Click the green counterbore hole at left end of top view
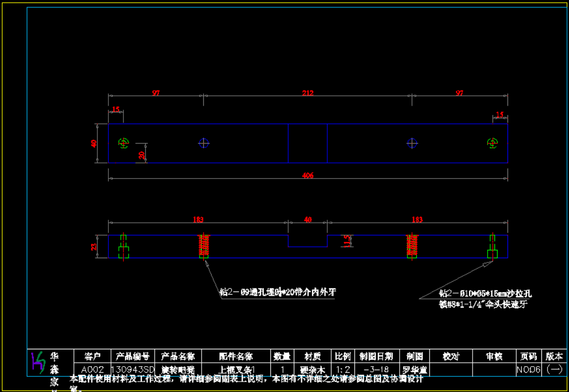Viewport: 569px width, 392px height. coord(123,143)
